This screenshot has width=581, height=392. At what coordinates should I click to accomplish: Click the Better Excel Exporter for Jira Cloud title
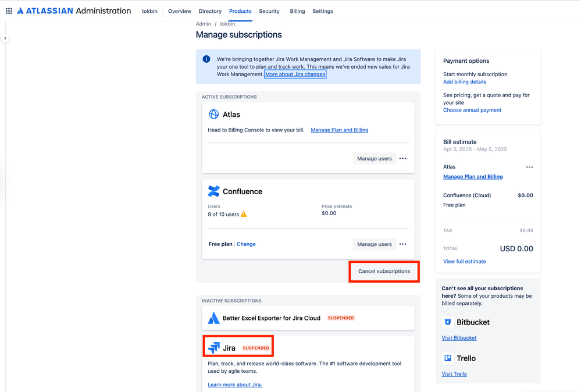(x=272, y=318)
